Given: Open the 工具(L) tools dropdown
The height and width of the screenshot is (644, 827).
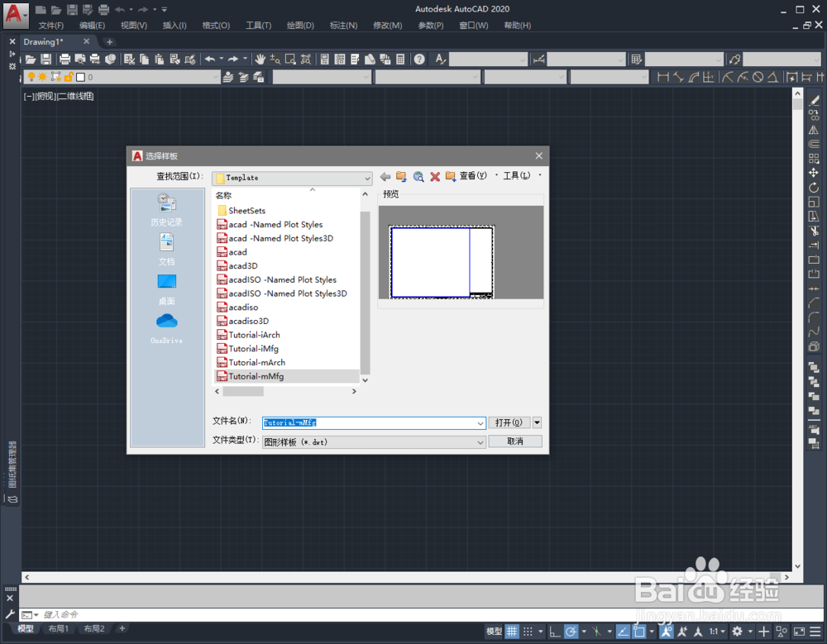Looking at the screenshot, I should pyautogui.click(x=539, y=175).
